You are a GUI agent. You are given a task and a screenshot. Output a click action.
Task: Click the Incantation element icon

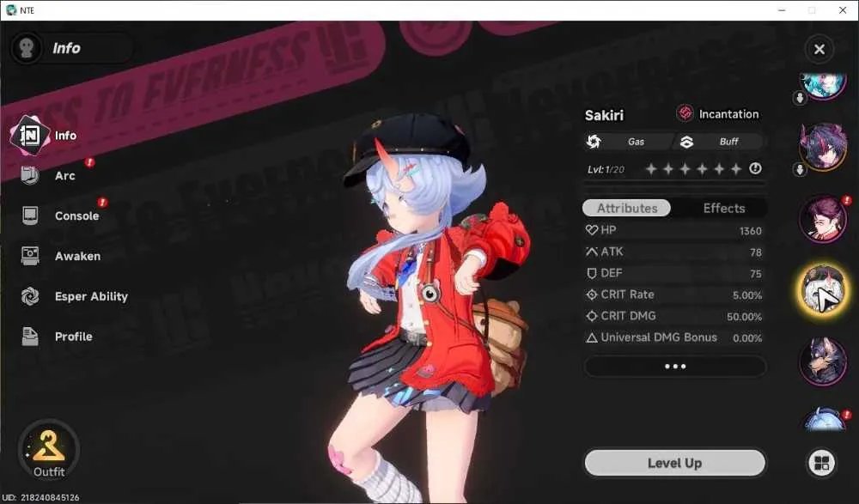pos(685,113)
